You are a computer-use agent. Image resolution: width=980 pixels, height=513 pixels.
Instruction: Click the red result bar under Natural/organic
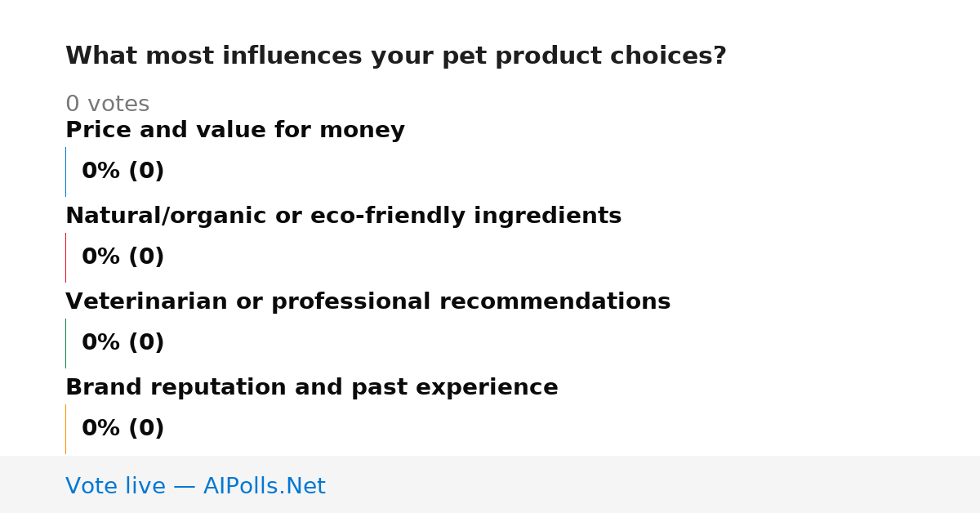[x=65, y=257]
